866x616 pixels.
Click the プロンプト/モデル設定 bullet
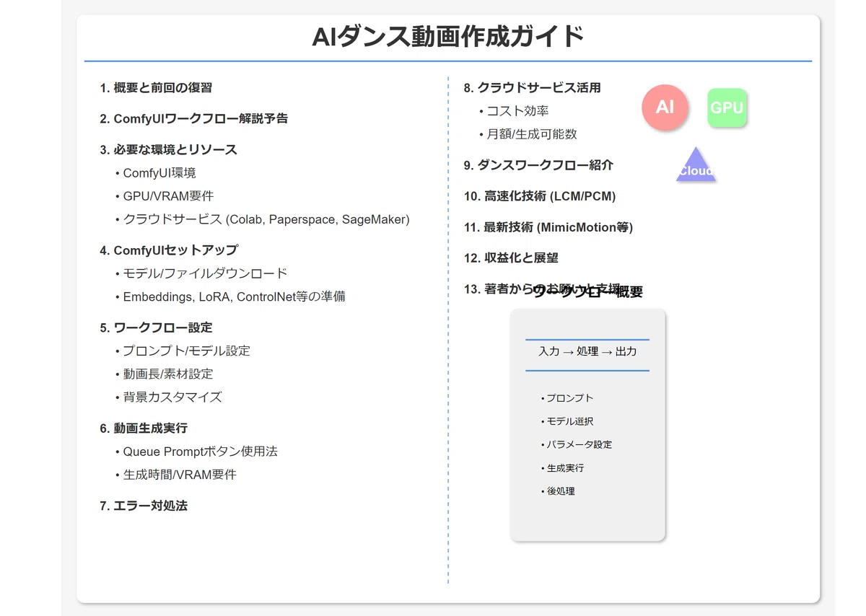[182, 351]
